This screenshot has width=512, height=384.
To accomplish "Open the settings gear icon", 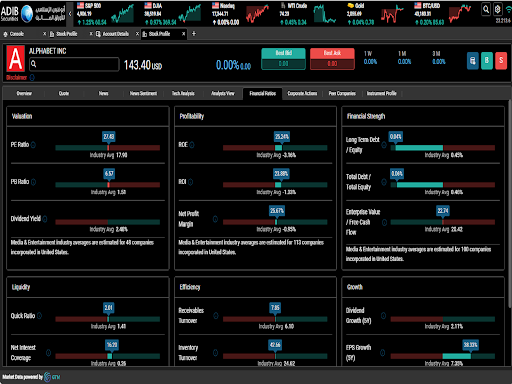I will [497, 9].
